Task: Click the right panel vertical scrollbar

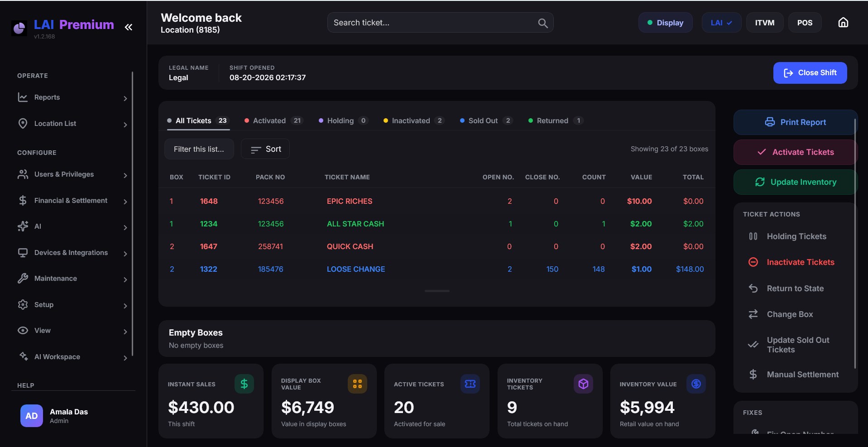Action: tap(855, 244)
